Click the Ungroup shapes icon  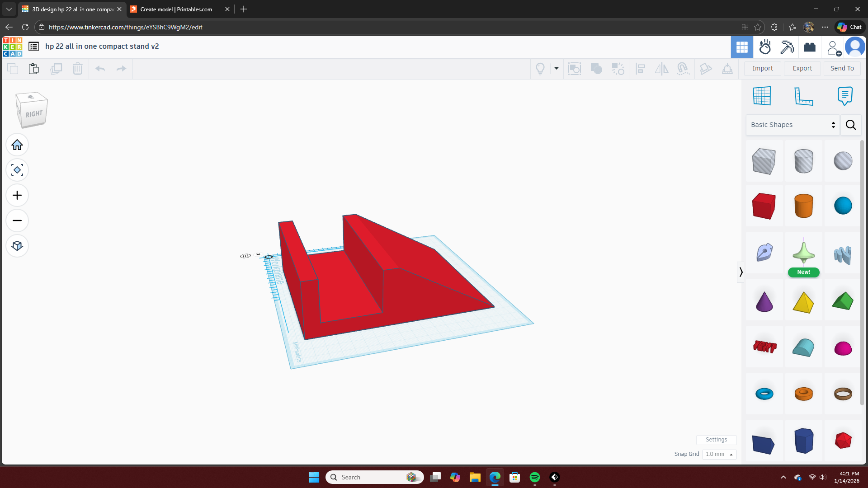[618, 69]
